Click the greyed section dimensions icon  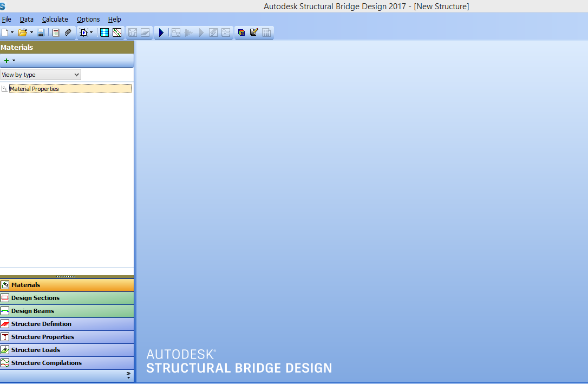(133, 32)
